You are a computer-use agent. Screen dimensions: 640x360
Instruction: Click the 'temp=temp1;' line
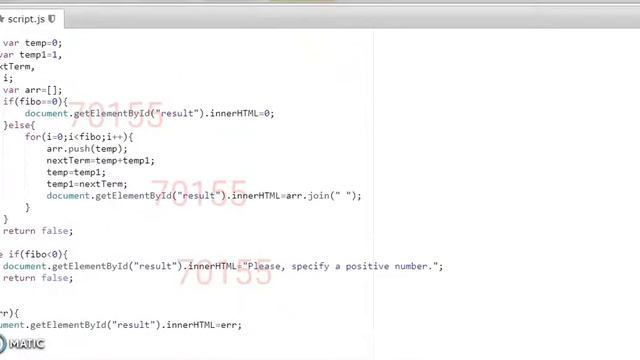tap(76, 172)
